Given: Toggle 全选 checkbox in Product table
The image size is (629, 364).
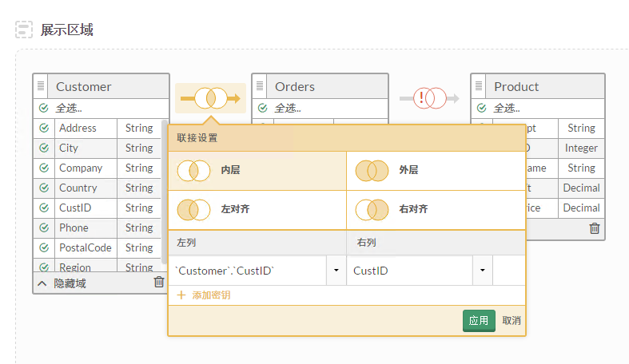Looking at the screenshot, I should [x=482, y=108].
